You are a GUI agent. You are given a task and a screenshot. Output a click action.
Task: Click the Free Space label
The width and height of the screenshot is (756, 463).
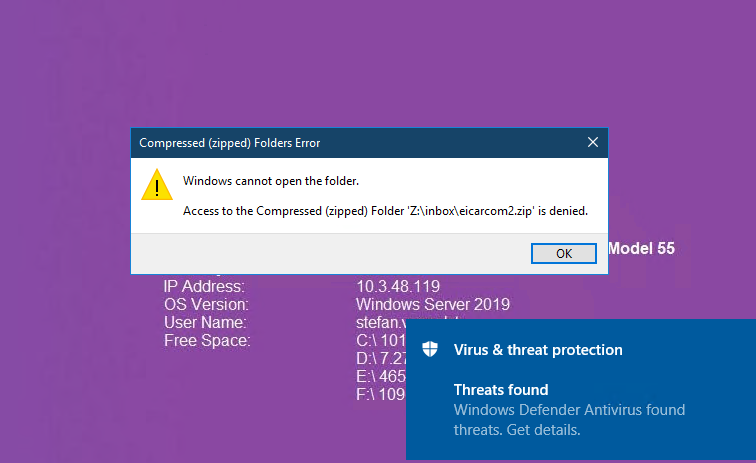pyautogui.click(x=207, y=340)
